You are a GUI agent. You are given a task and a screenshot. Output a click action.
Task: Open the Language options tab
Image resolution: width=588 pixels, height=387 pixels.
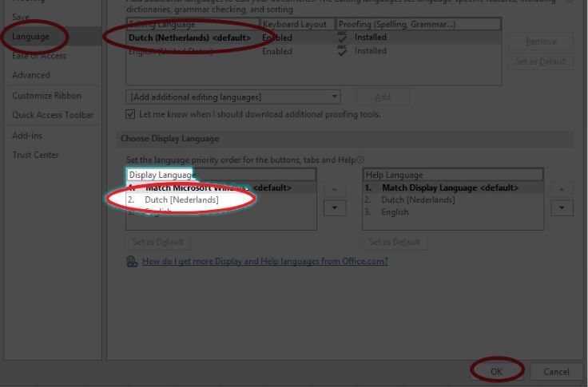coord(30,37)
